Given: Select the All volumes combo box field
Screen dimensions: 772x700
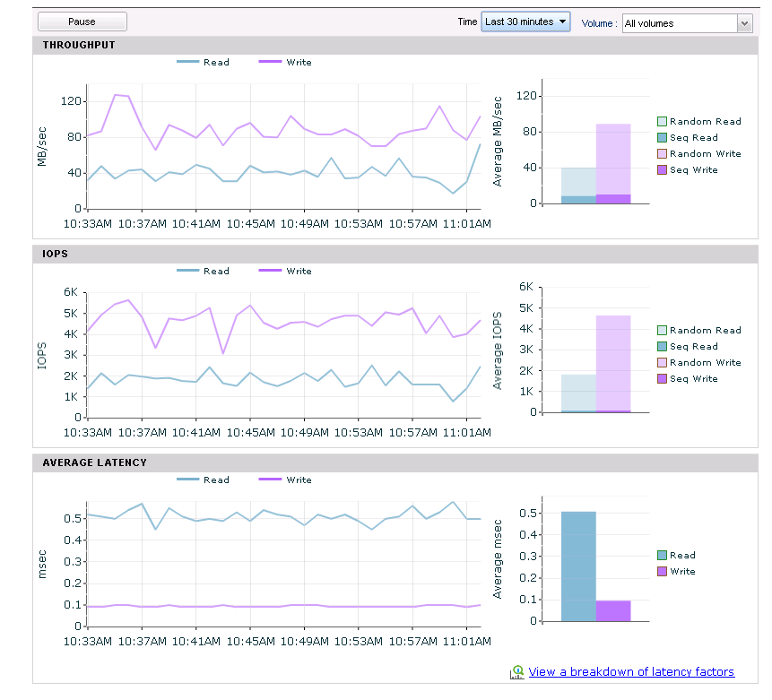Looking at the screenshot, I should tap(688, 23).
